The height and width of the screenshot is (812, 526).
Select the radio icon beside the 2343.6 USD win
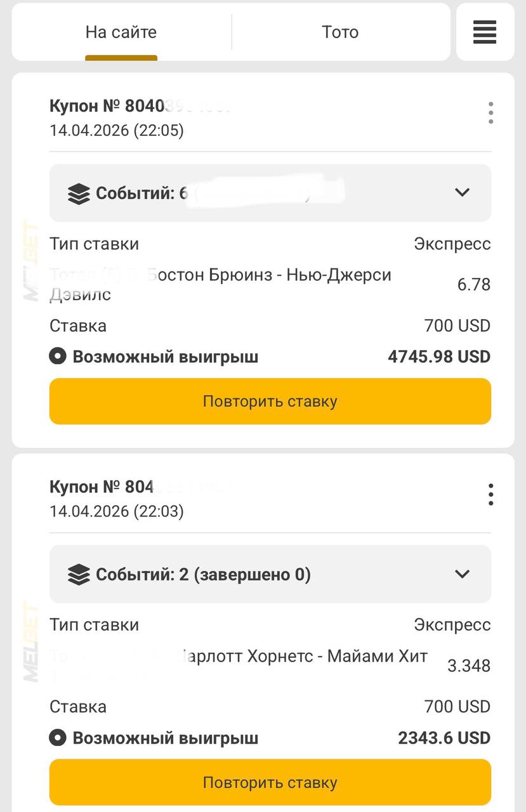pos(58,738)
